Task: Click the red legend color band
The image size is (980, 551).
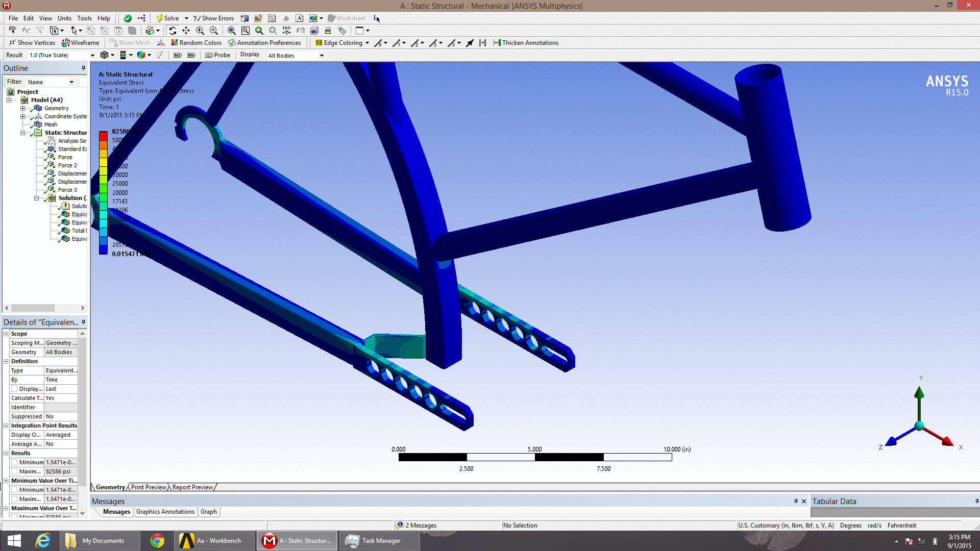Action: [x=103, y=136]
